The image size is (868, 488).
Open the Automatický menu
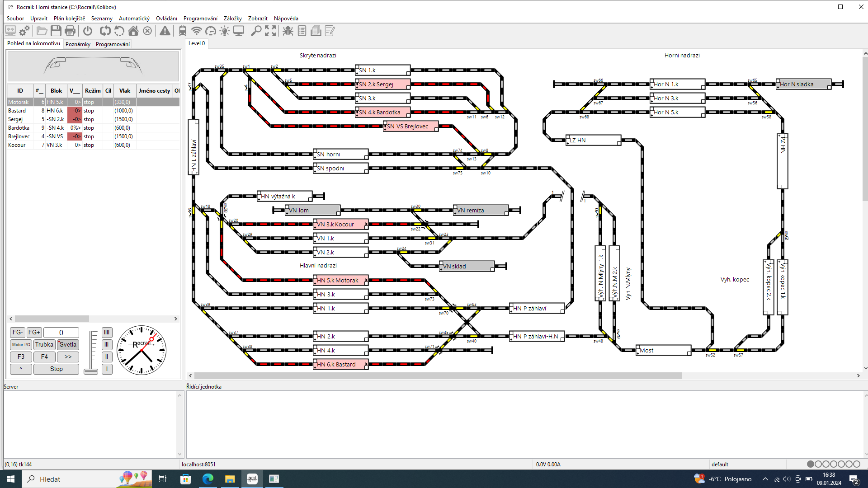[134, 19]
